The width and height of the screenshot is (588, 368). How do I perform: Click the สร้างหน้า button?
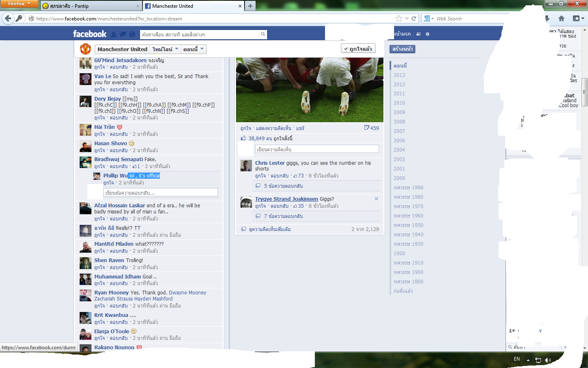point(402,49)
